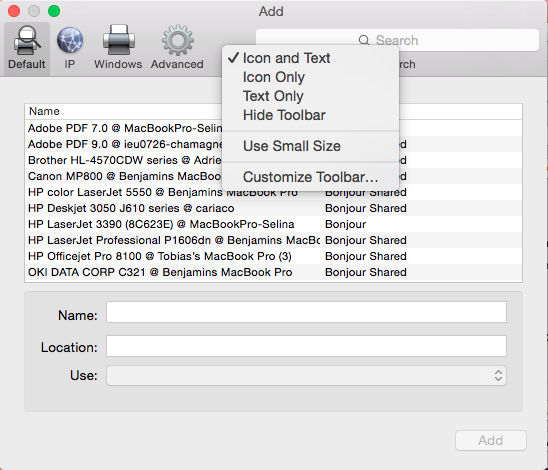
Task: Click Bonjour kind of HP LaserJet 3390
Action: 346,224
